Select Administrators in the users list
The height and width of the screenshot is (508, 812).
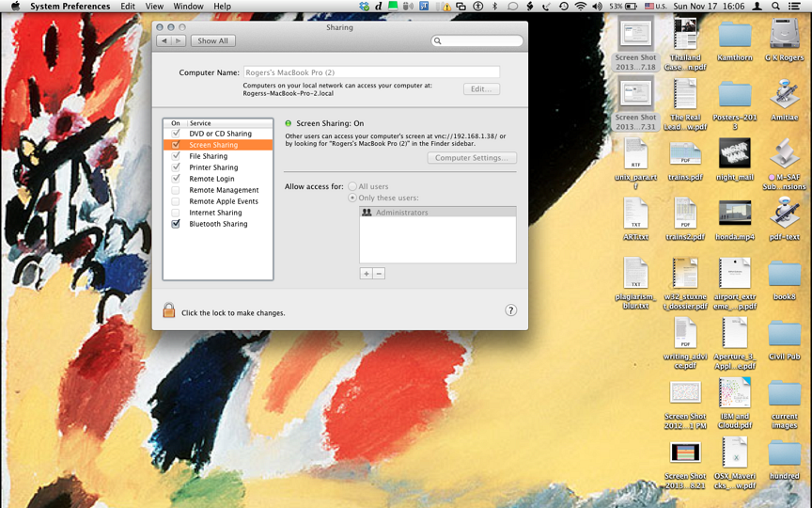[x=438, y=213]
